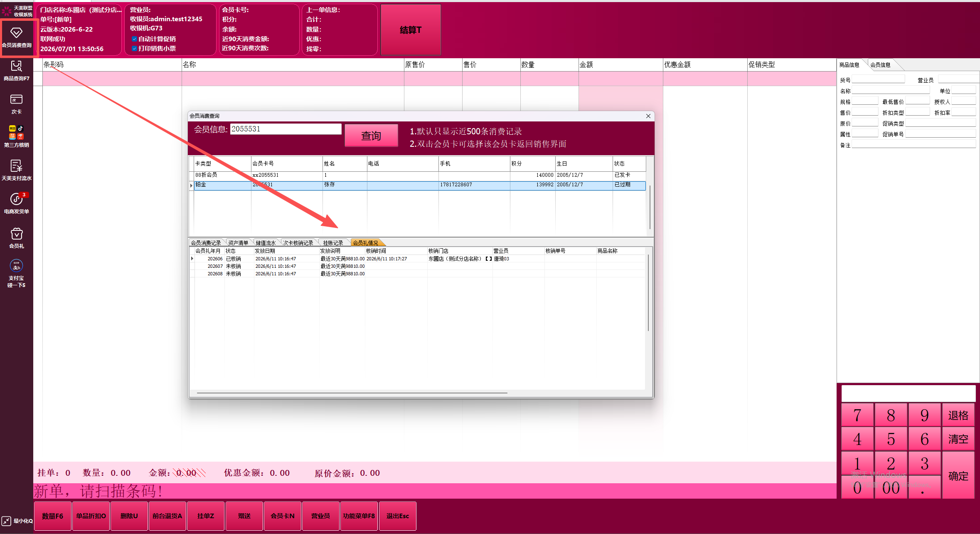Switch to the 储值流水 tab
This screenshot has width=980, height=534.
pyautogui.click(x=266, y=243)
